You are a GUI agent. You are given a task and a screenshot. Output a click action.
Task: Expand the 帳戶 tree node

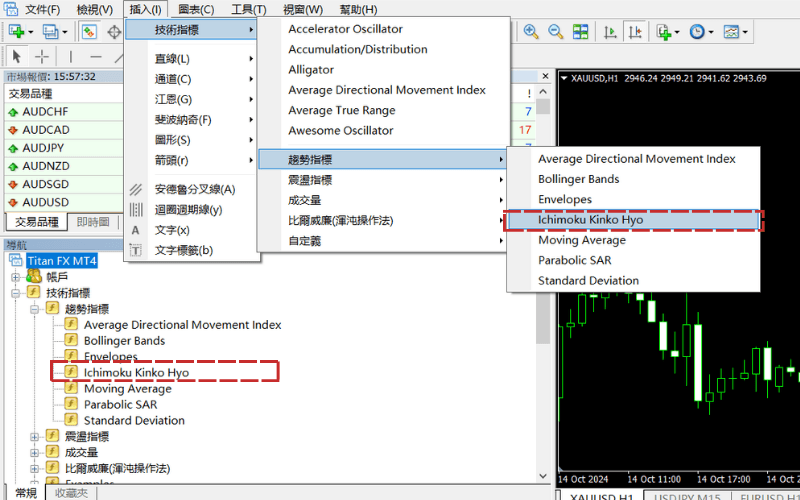(x=15, y=278)
